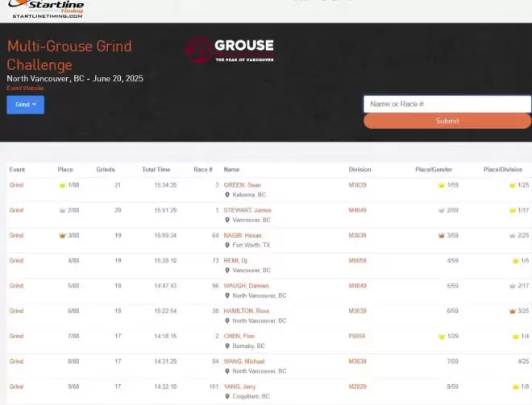Open M3039 division in GREEN, Sean's row
This screenshot has width=532, height=405.
(358, 185)
